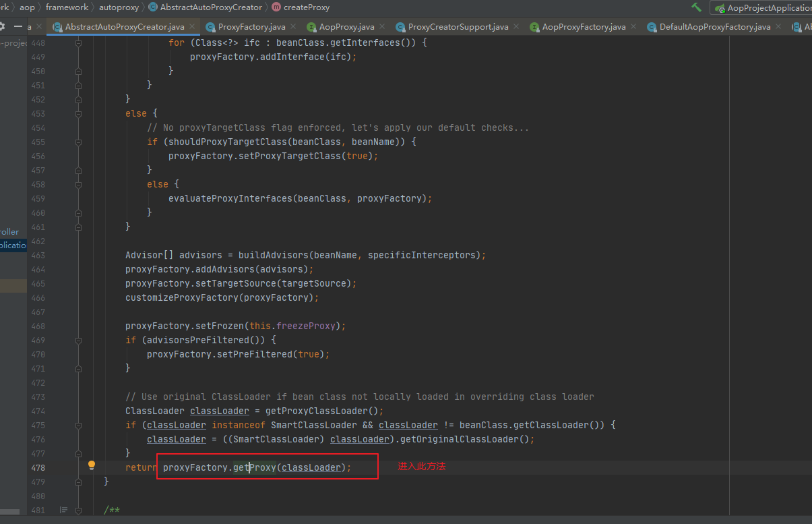Switch to the ProxyCreatorSupport.java tab
The width and height of the screenshot is (812, 524).
[x=458, y=27]
